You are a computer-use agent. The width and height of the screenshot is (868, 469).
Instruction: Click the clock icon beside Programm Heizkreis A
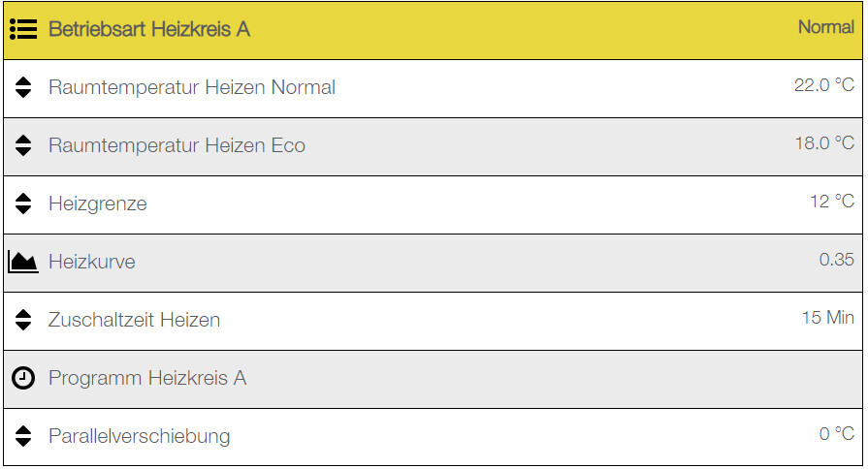(23, 378)
